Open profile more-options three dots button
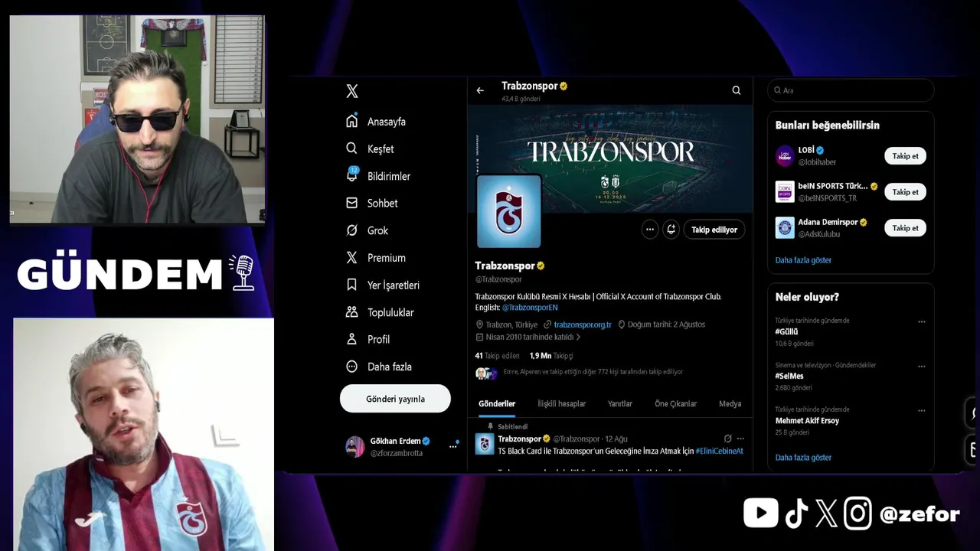 click(650, 230)
